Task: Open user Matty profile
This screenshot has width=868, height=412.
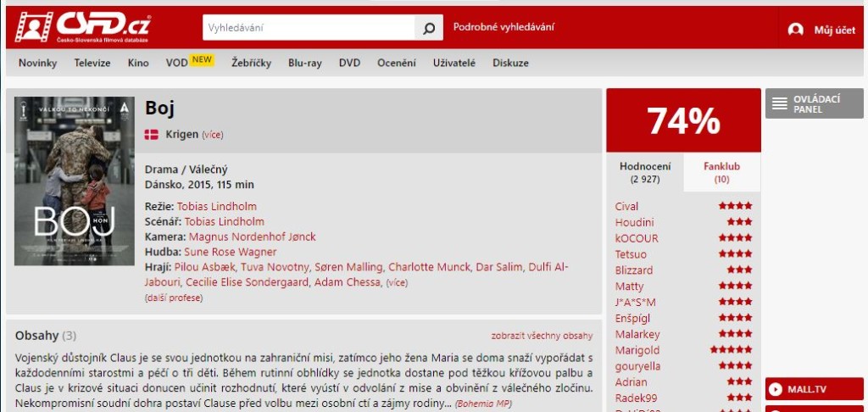Action: click(x=630, y=287)
